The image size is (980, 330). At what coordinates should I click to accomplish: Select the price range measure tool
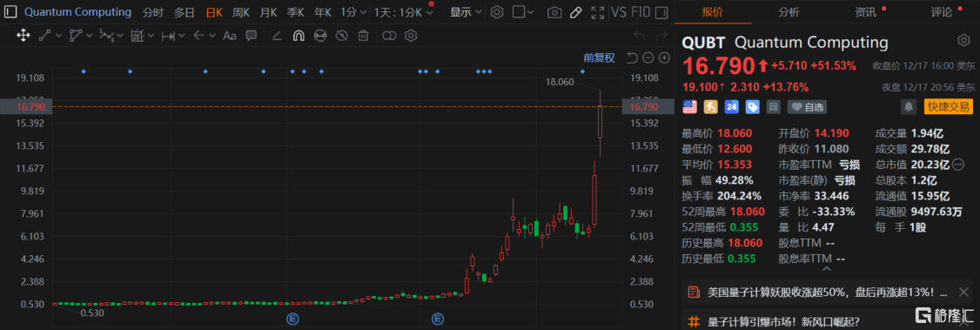tap(167, 36)
